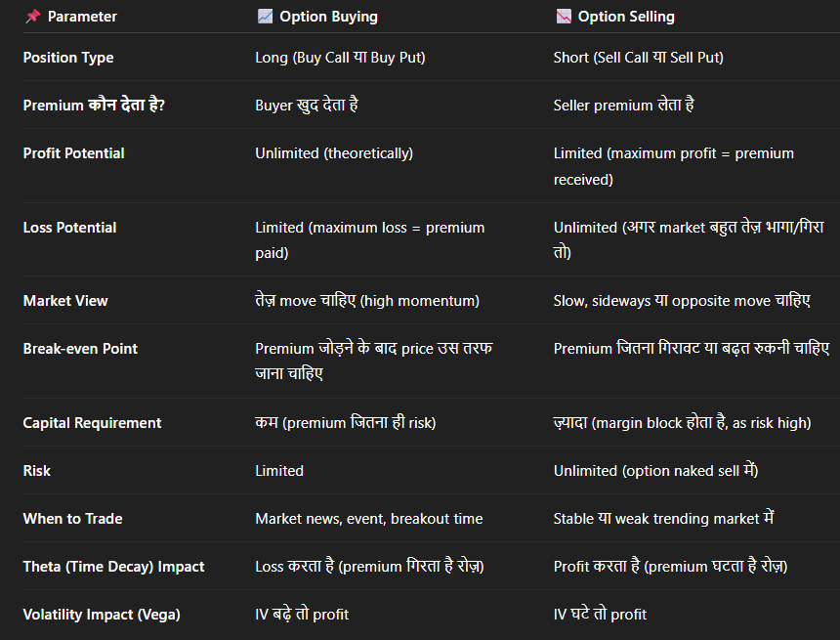Click the Option Buying column header

328,17
